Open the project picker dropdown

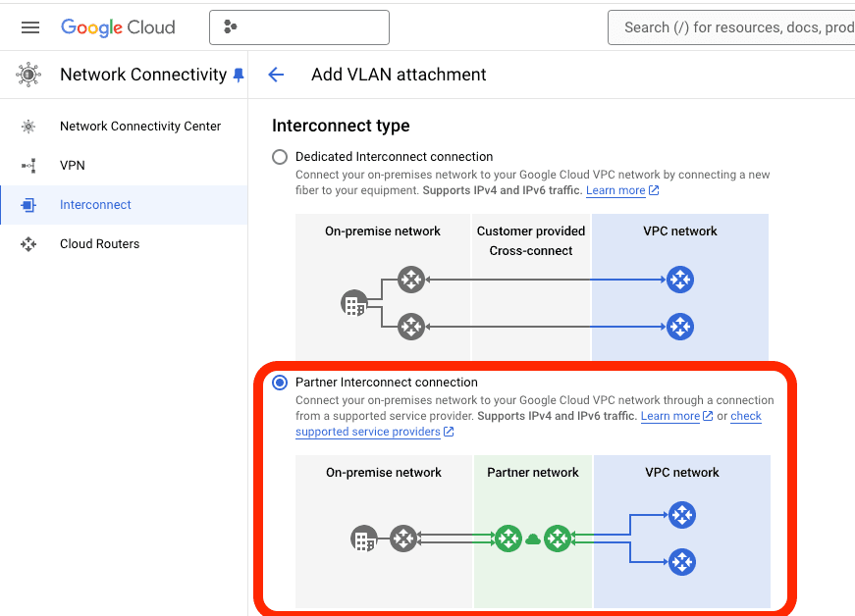click(299, 27)
